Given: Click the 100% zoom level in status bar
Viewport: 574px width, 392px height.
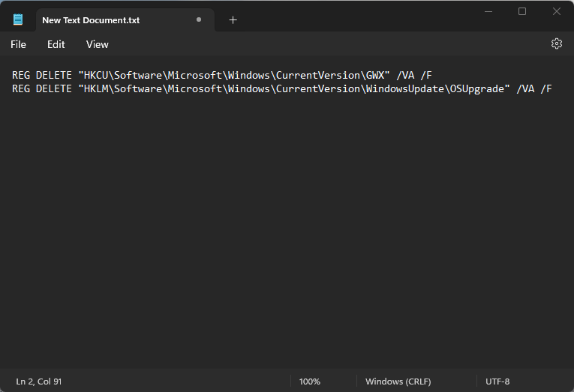Looking at the screenshot, I should click(x=310, y=382).
